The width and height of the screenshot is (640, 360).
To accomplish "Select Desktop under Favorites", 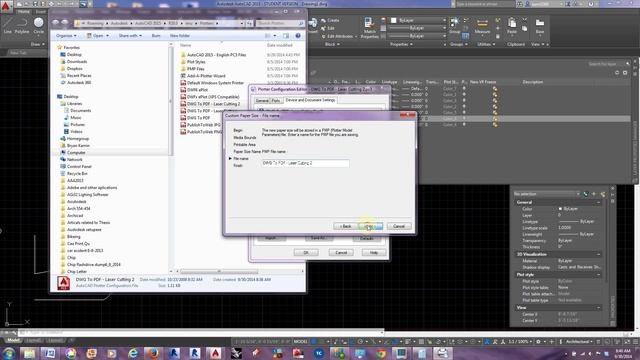I will pyautogui.click(x=74, y=55).
